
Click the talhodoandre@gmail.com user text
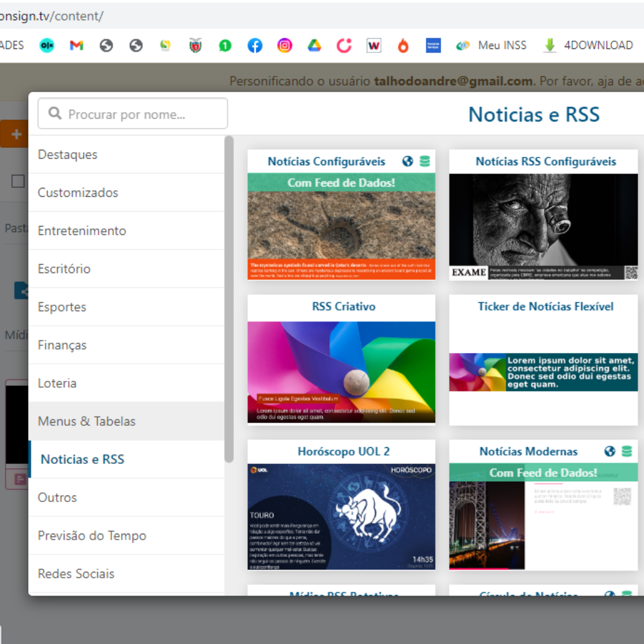pyautogui.click(x=453, y=81)
